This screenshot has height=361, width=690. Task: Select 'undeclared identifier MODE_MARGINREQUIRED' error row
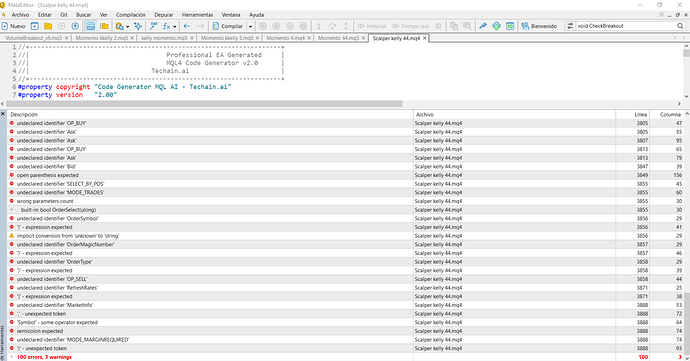(x=345, y=340)
